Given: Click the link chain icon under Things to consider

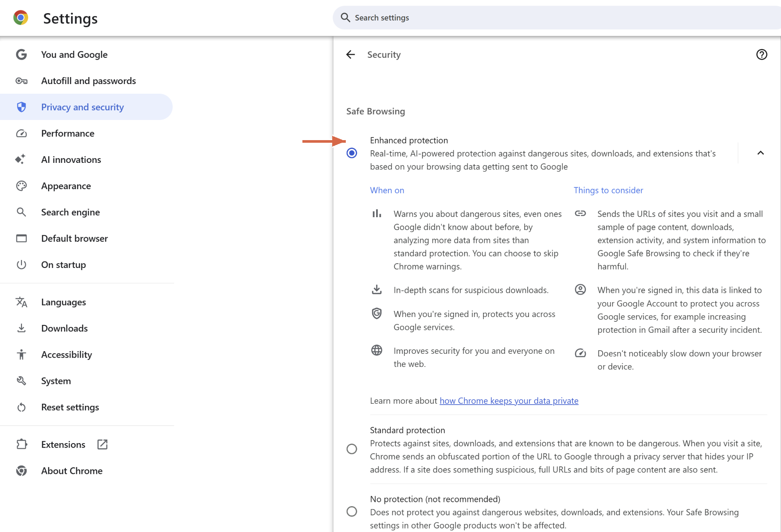Looking at the screenshot, I should (580, 213).
